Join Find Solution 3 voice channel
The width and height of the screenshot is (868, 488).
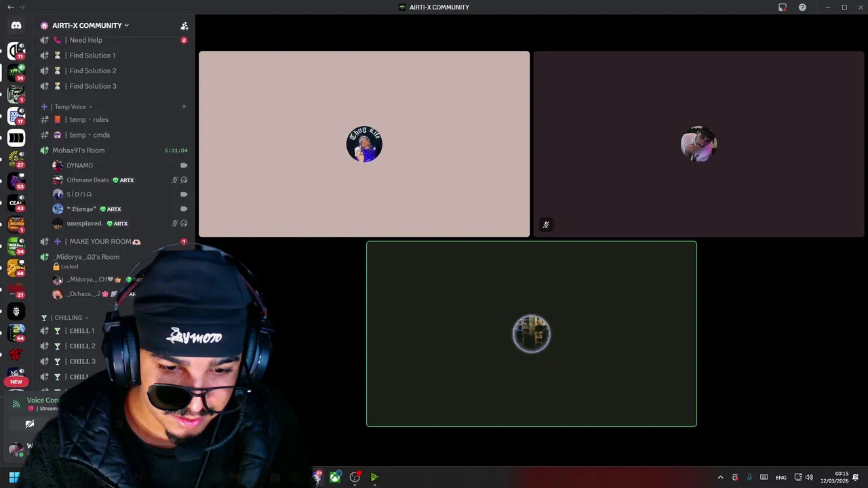pyautogui.click(x=113, y=86)
